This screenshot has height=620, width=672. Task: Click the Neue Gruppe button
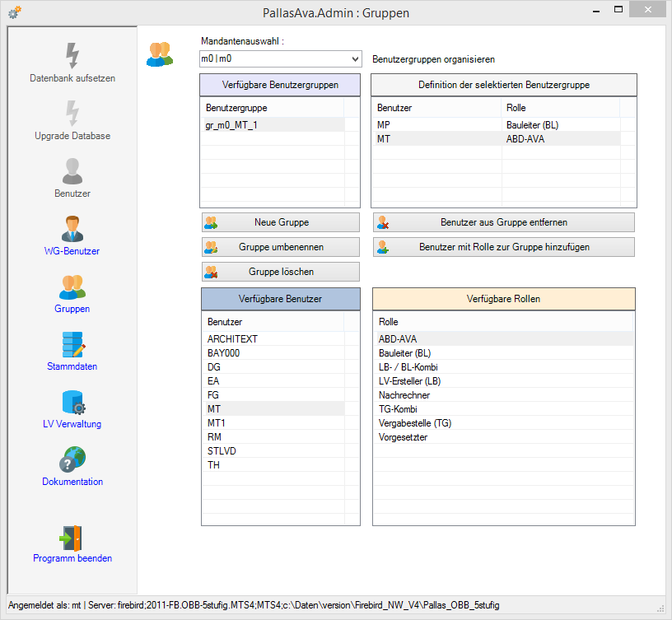pos(281,222)
